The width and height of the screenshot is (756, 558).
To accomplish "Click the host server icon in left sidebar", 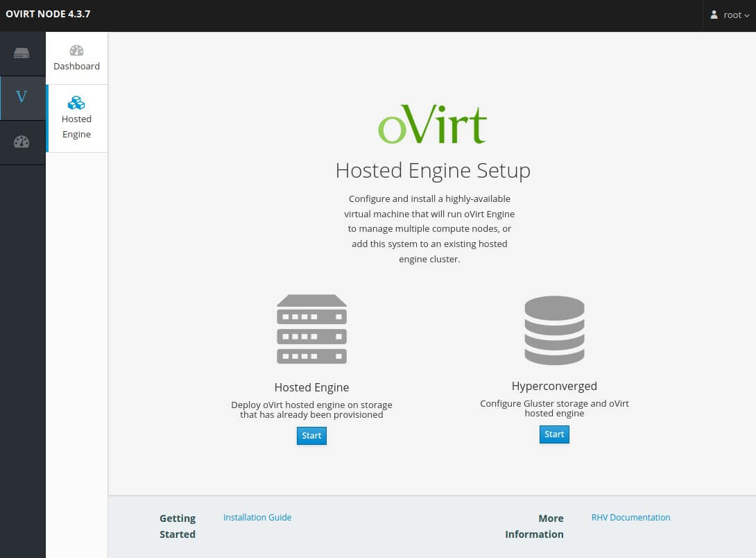I will pos(22,53).
